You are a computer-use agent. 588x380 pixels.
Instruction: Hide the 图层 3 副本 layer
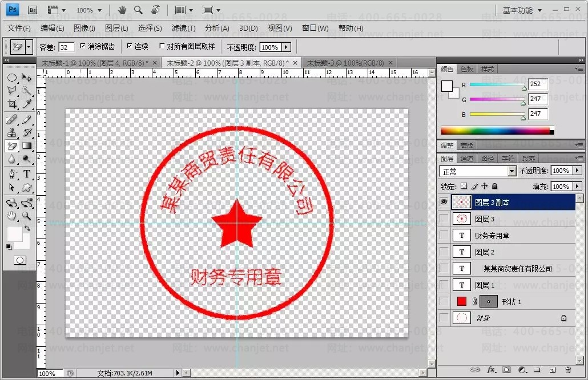click(444, 203)
